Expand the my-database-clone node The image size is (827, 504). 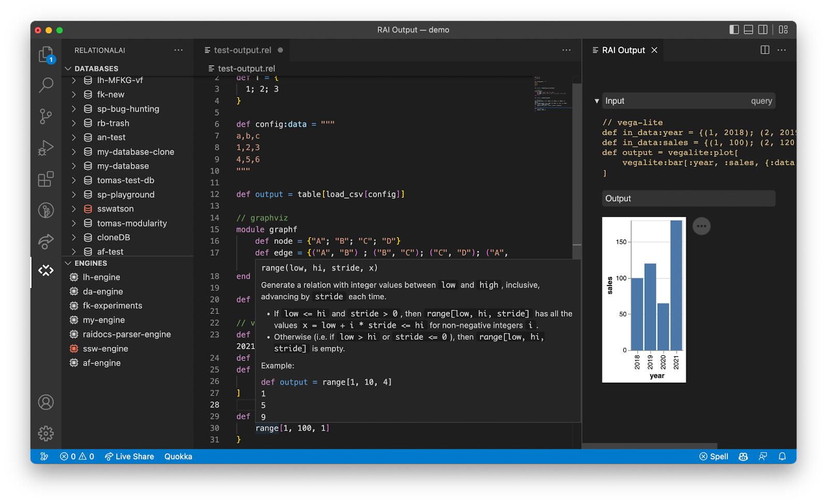pos(74,152)
